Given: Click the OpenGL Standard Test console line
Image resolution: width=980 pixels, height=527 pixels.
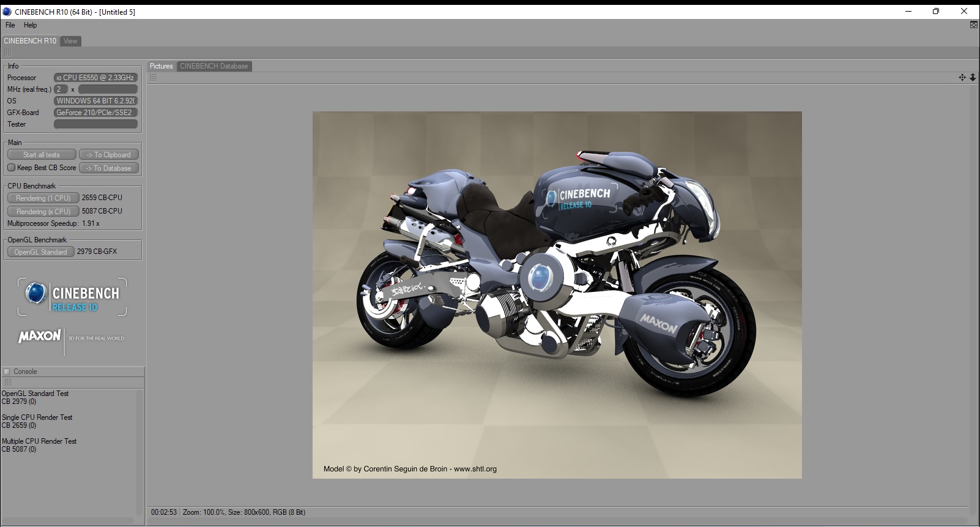Looking at the screenshot, I should [x=35, y=394].
